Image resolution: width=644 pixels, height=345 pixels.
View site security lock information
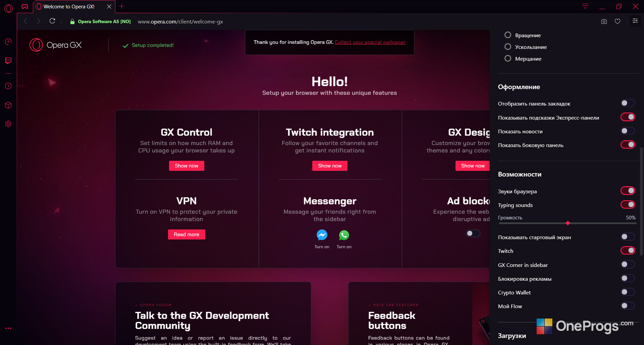[x=72, y=21]
